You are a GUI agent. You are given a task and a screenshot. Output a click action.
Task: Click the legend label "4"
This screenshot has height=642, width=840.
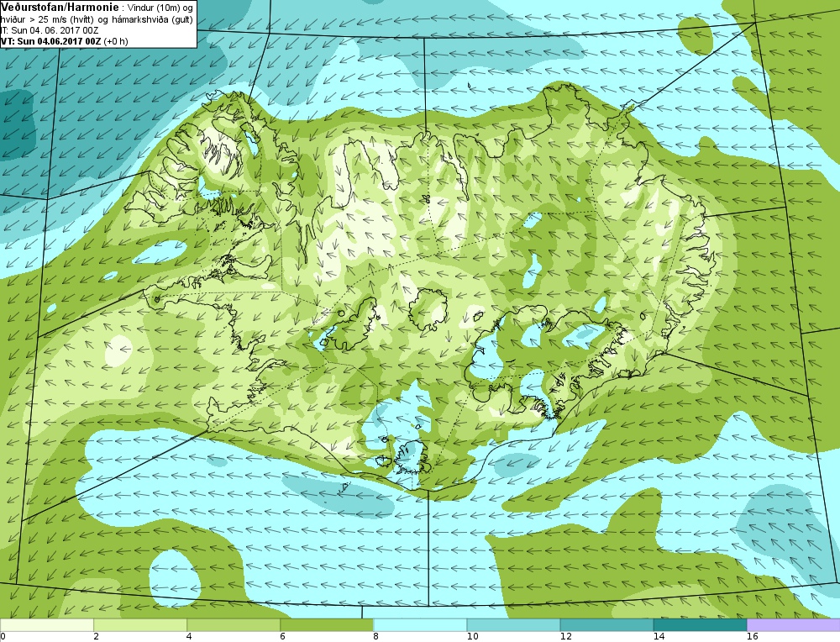[189, 637]
